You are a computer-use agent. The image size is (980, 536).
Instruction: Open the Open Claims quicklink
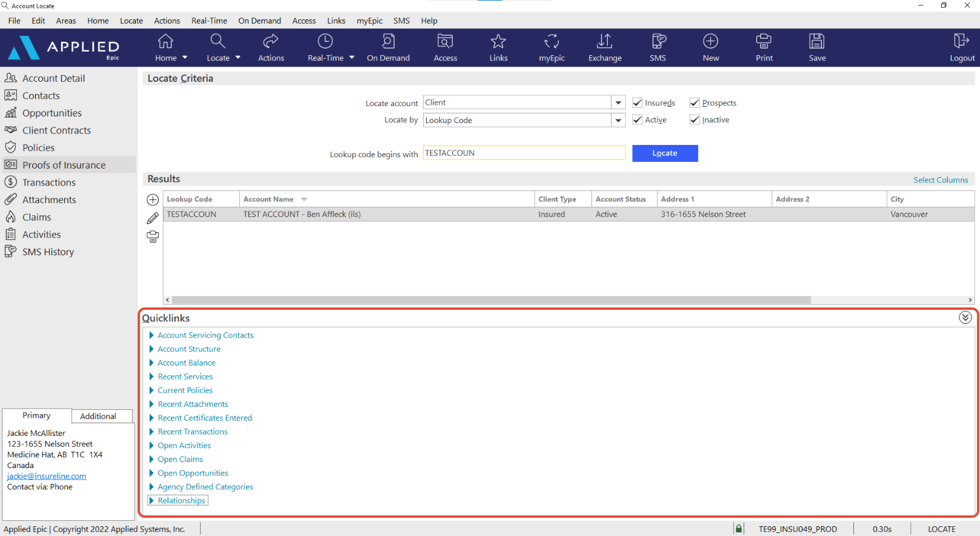coord(181,460)
